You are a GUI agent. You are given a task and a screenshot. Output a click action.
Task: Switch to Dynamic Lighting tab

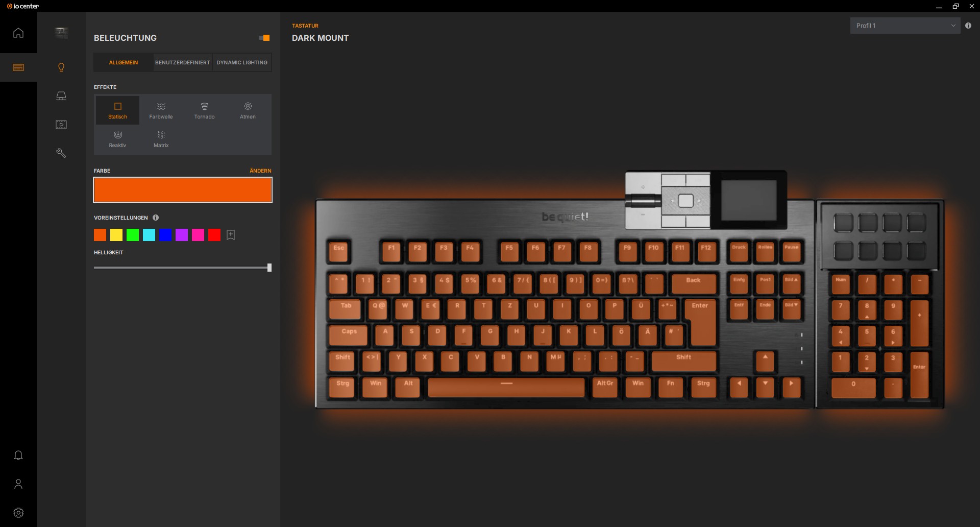click(x=242, y=62)
